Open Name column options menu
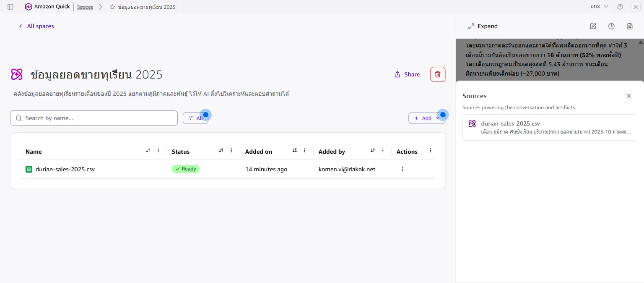Screen dimensions: 644x283 click(x=158, y=150)
